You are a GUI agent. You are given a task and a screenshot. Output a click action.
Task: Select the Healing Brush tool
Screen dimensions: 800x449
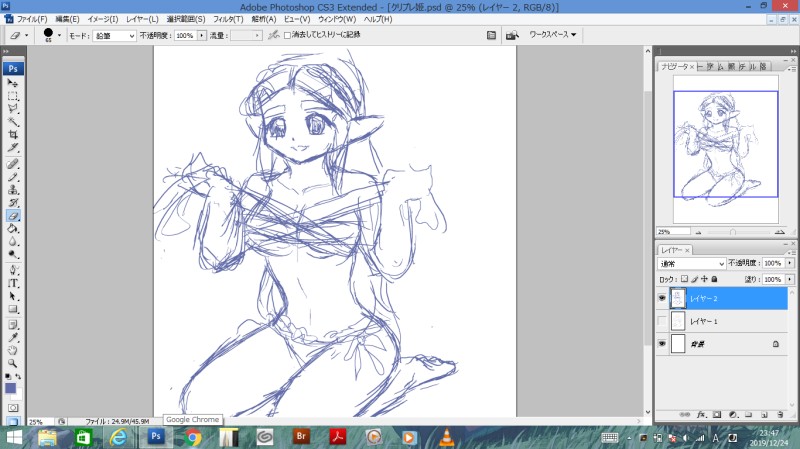point(13,164)
